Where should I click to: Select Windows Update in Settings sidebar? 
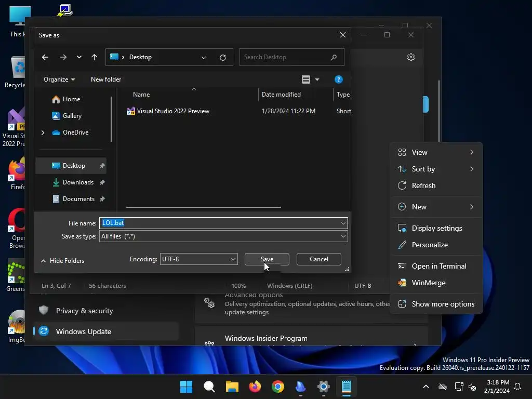106,331
